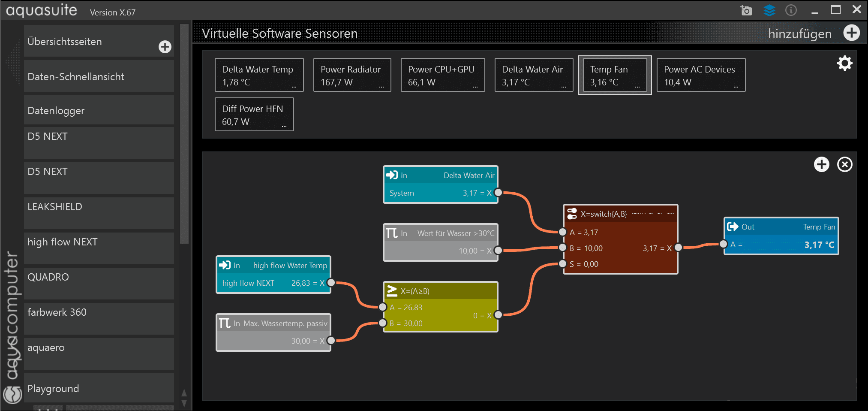
Task: Click the hinzufügen label
Action: tap(800, 33)
